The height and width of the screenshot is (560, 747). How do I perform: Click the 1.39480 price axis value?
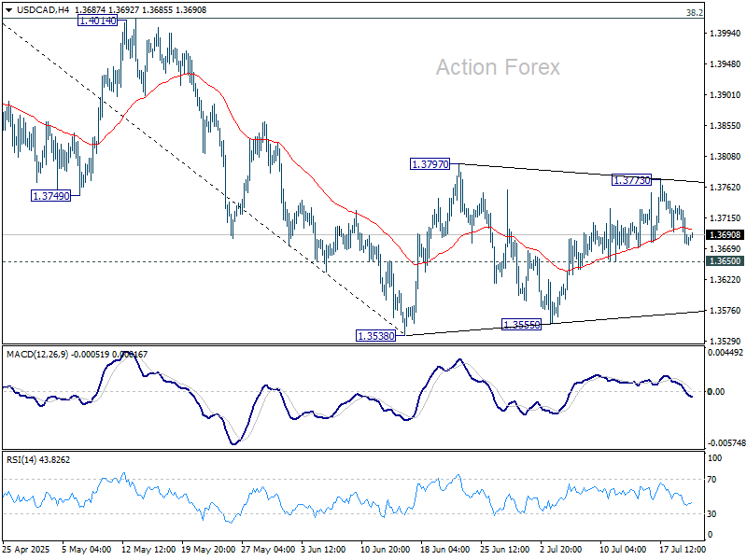pyautogui.click(x=726, y=64)
